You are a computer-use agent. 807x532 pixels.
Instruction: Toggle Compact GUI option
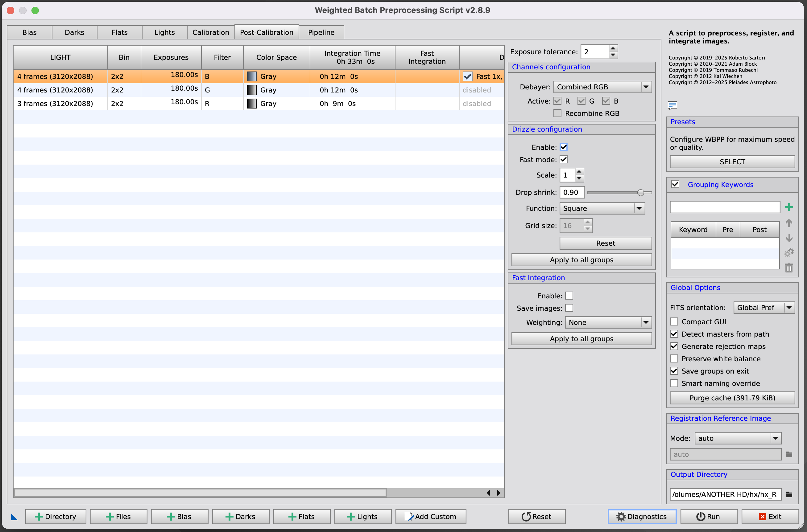click(674, 322)
